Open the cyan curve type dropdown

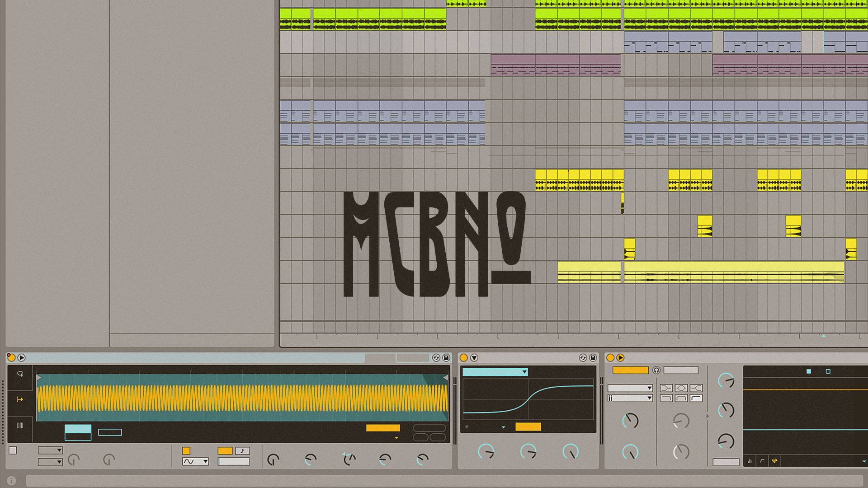495,372
